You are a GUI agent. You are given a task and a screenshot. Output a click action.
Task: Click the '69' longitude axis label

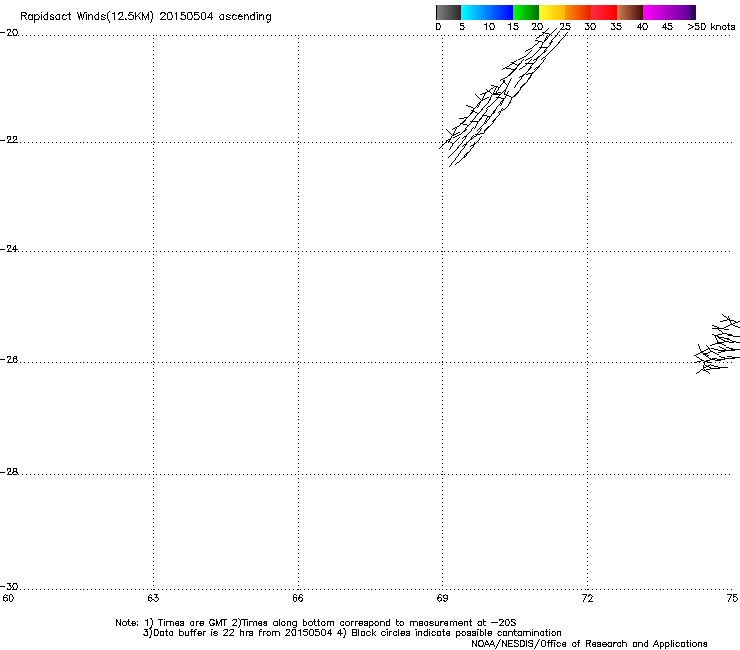[442, 599]
